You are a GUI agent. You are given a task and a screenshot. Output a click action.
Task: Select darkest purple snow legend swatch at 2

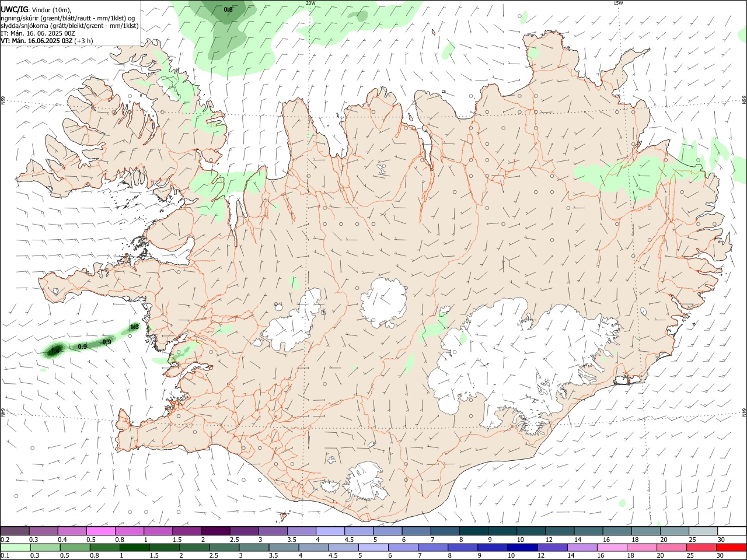click(215, 531)
